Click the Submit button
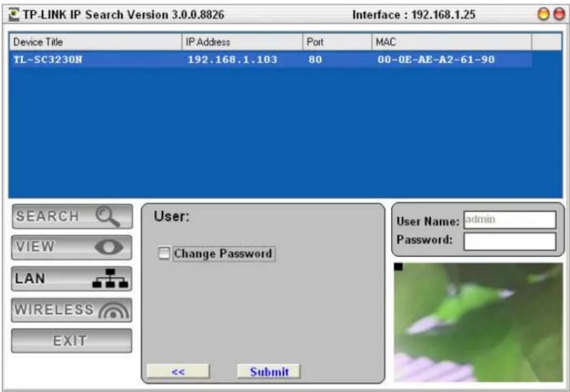 [x=269, y=371]
